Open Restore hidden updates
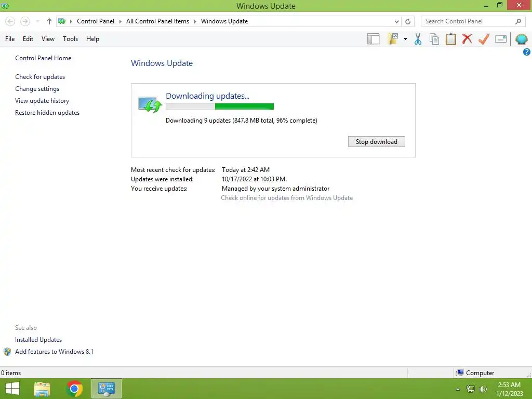 pos(47,113)
